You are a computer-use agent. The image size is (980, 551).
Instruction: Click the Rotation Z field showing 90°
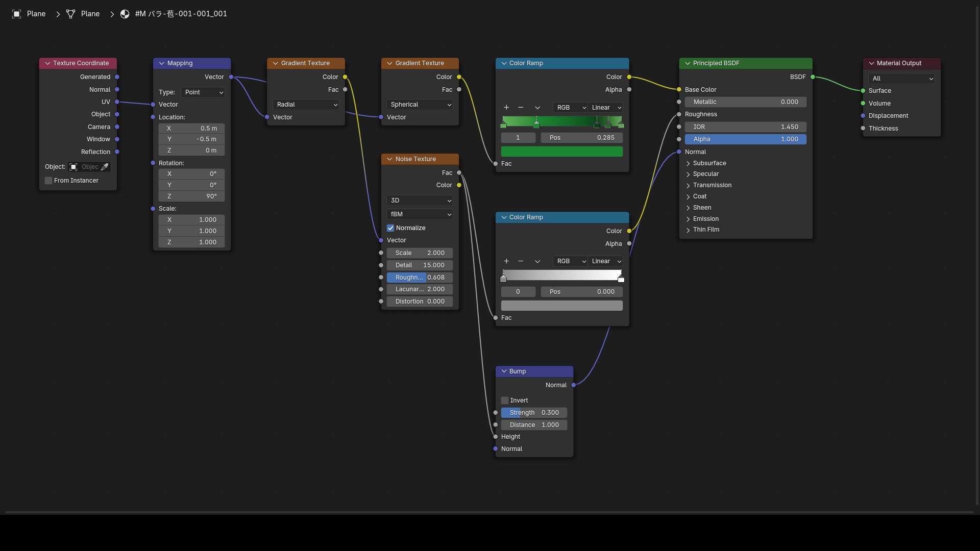coord(191,196)
